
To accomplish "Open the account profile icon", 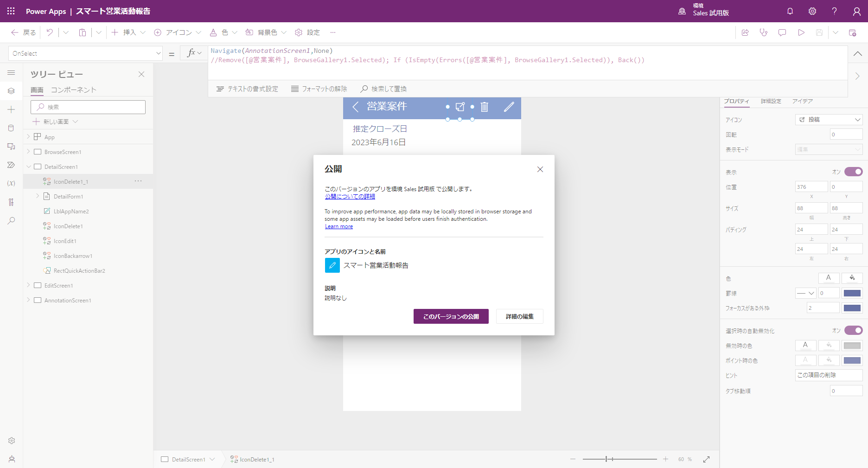I will coord(856,11).
